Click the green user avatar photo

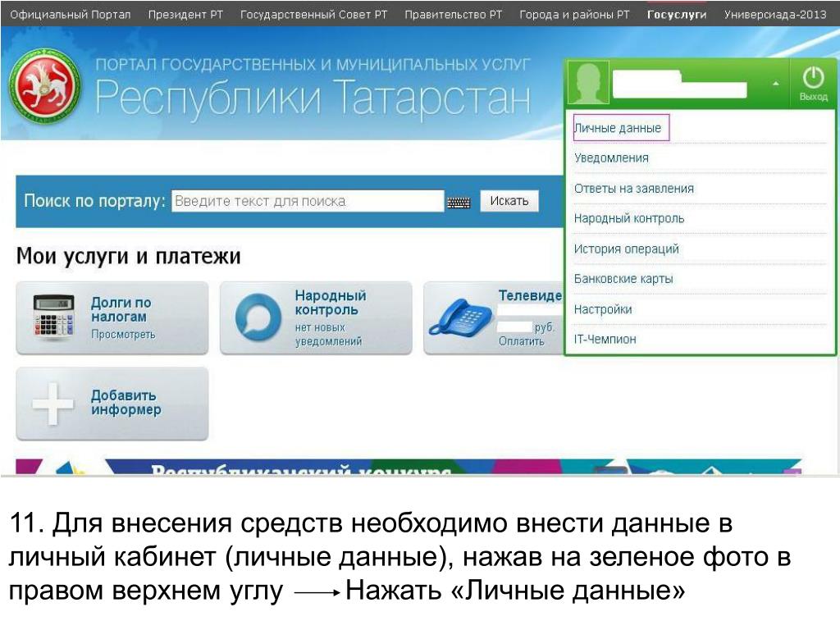coord(587,82)
